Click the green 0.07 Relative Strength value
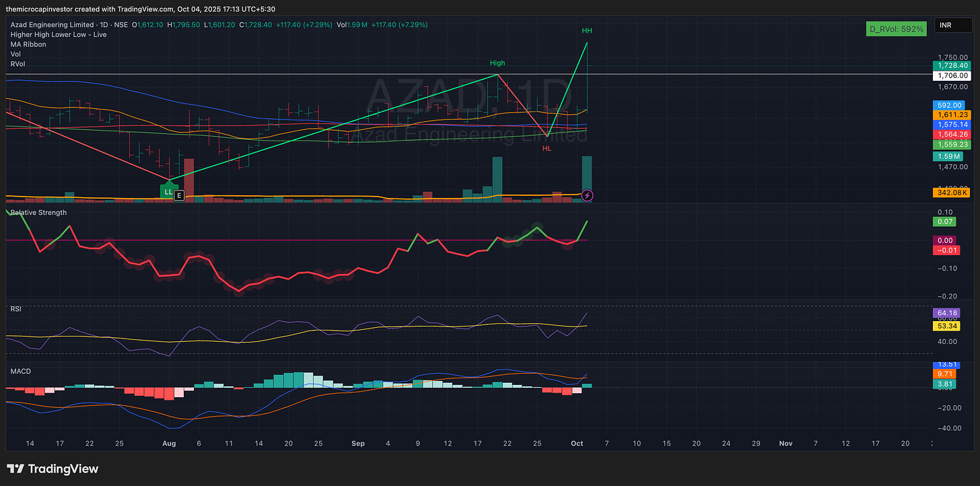The width and height of the screenshot is (980, 486). [x=945, y=221]
